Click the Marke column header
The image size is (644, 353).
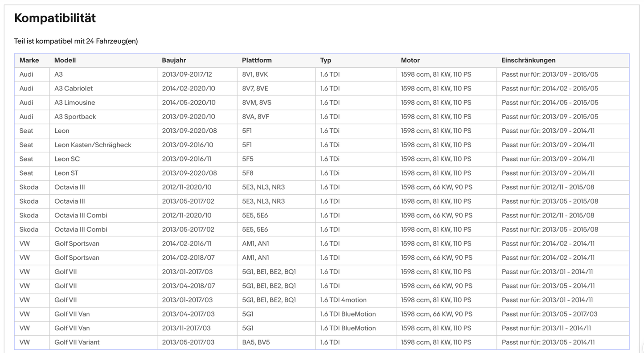point(29,60)
